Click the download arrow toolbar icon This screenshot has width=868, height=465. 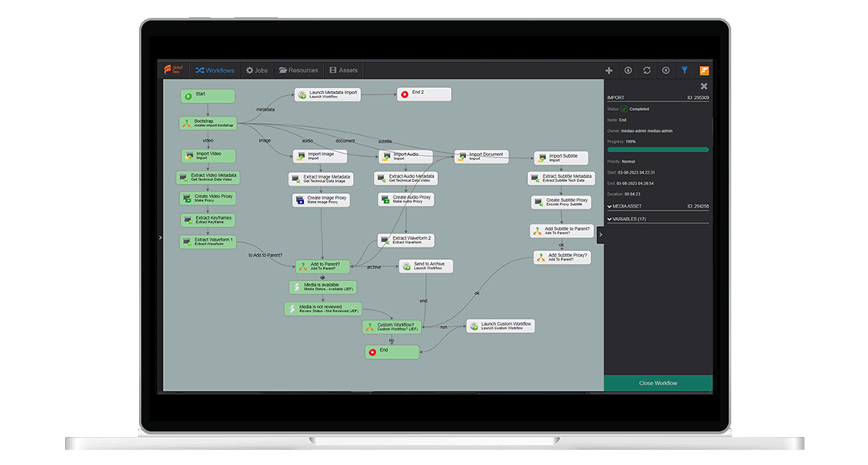tap(628, 71)
